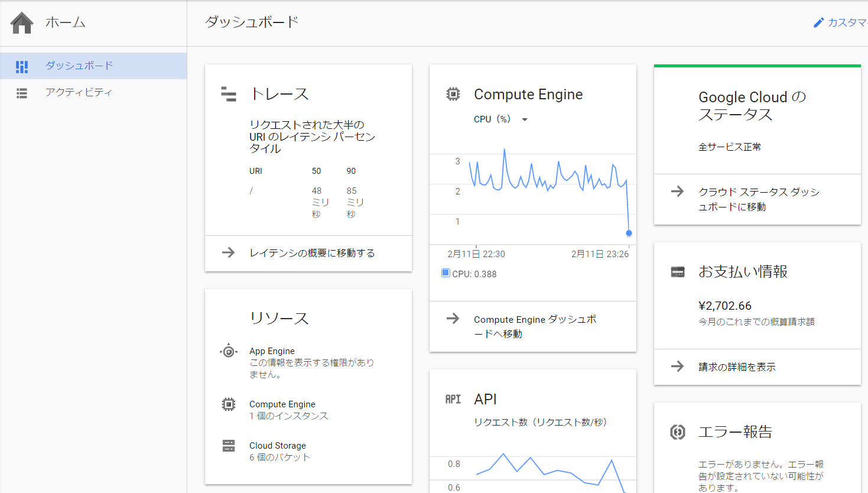Select アクティビティ in the sidebar
The height and width of the screenshot is (493, 868).
[x=93, y=92]
